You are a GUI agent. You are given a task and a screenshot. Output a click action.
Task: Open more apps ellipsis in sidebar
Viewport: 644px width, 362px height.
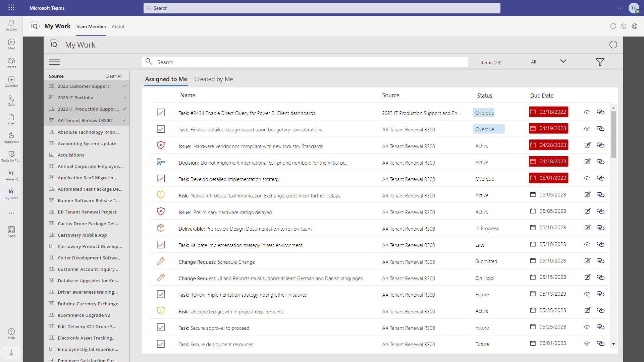tap(11, 213)
